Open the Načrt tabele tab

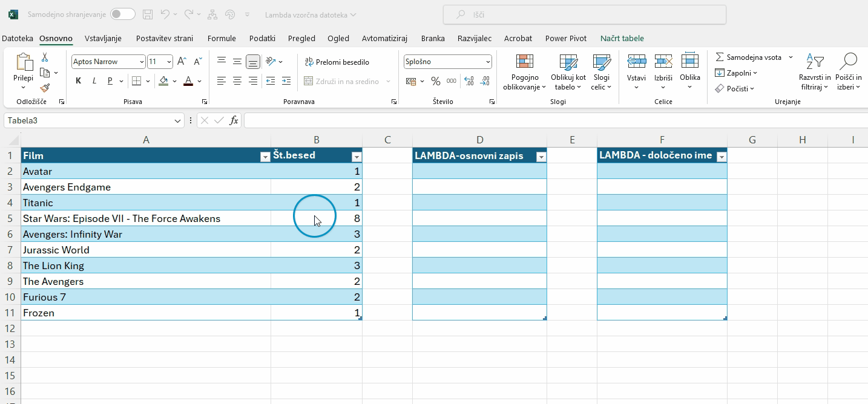tap(622, 38)
